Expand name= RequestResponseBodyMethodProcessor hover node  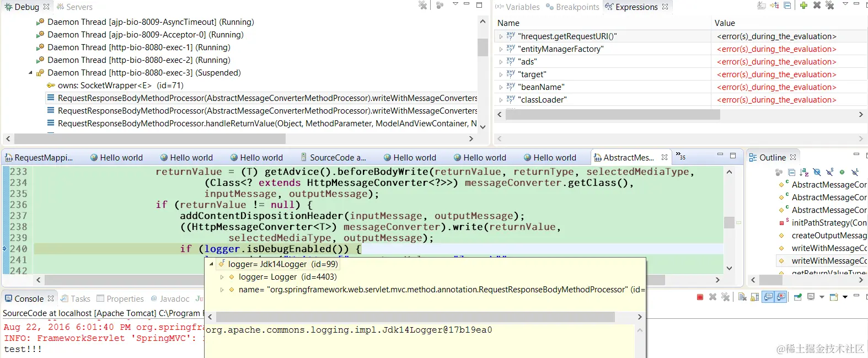[222, 290]
